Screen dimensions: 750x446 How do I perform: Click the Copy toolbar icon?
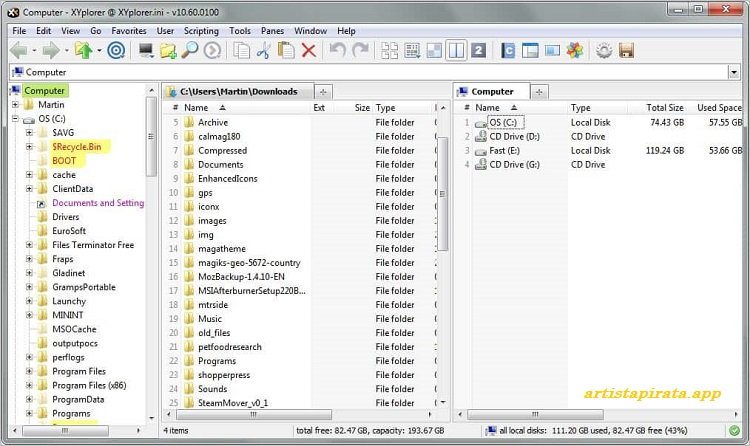pyautogui.click(x=242, y=50)
